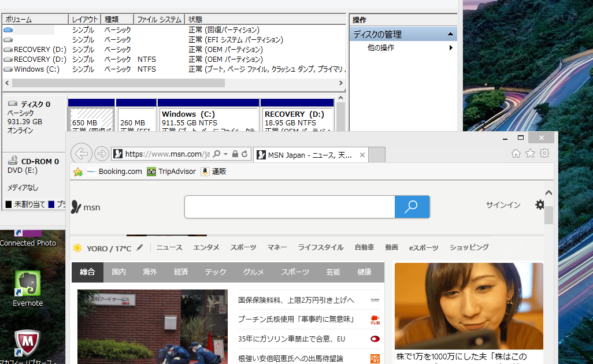Click the msn page scroll-up arrow
Viewport: 593px width, 364px height.
[x=548, y=193]
